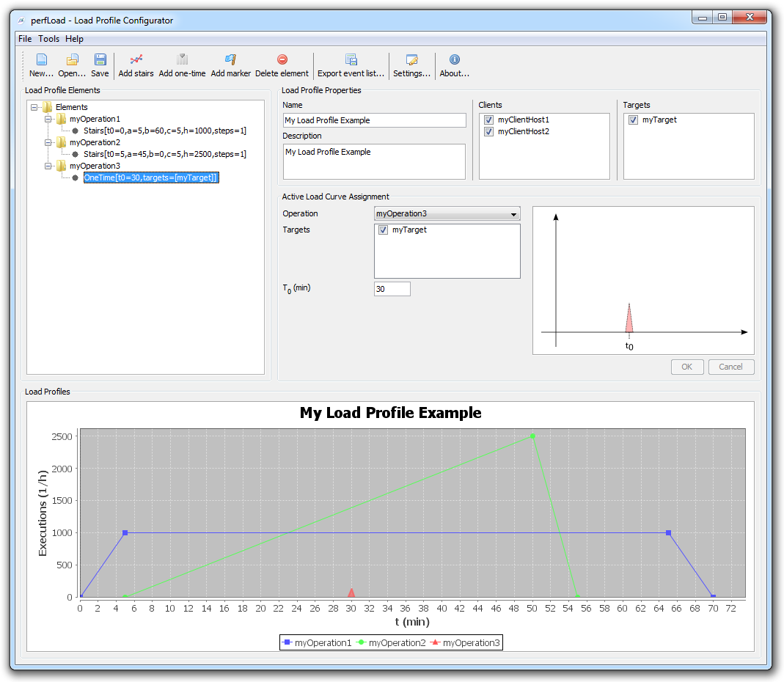This screenshot has height=682, width=784.
Task: Minimize the perfLoad window
Action: pyautogui.click(x=703, y=18)
